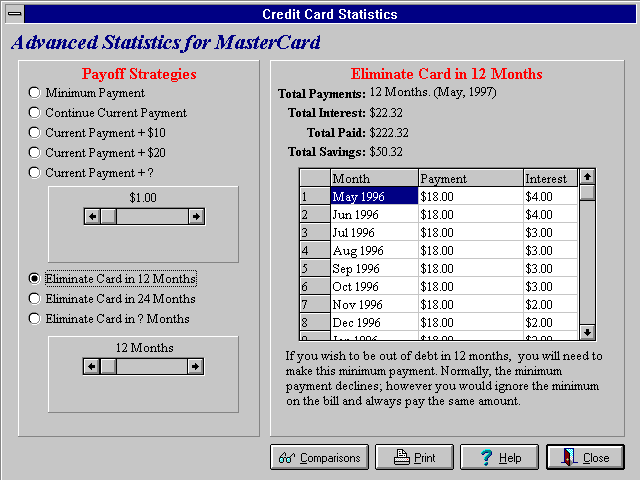Click left arrow of $1.00 slider
Screen dimensions: 640x480
click(92, 216)
